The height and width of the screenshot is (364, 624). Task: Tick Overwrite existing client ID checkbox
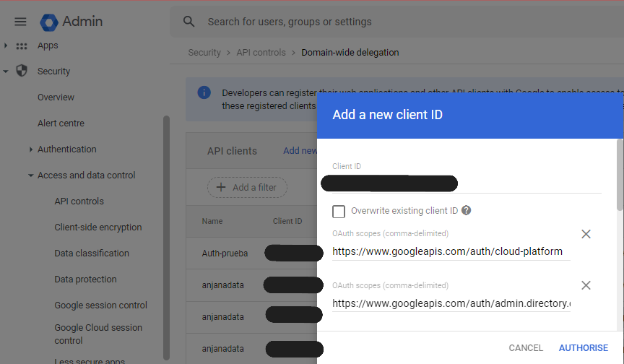coord(338,211)
